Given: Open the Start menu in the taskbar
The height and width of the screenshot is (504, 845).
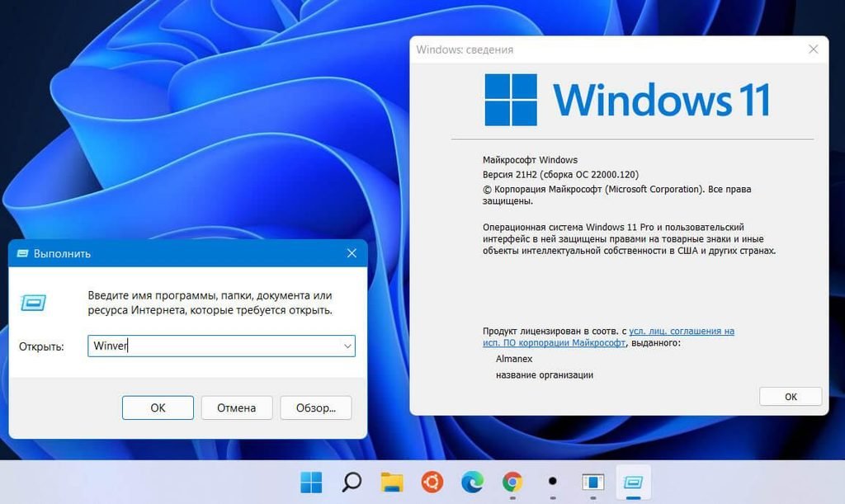Looking at the screenshot, I should [x=311, y=482].
